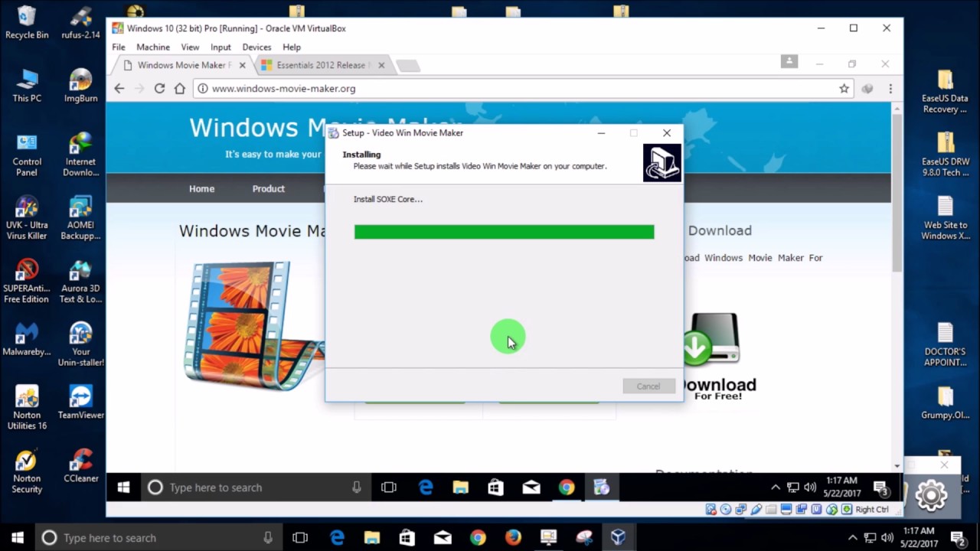Open guest Action Center notifications

[880, 487]
